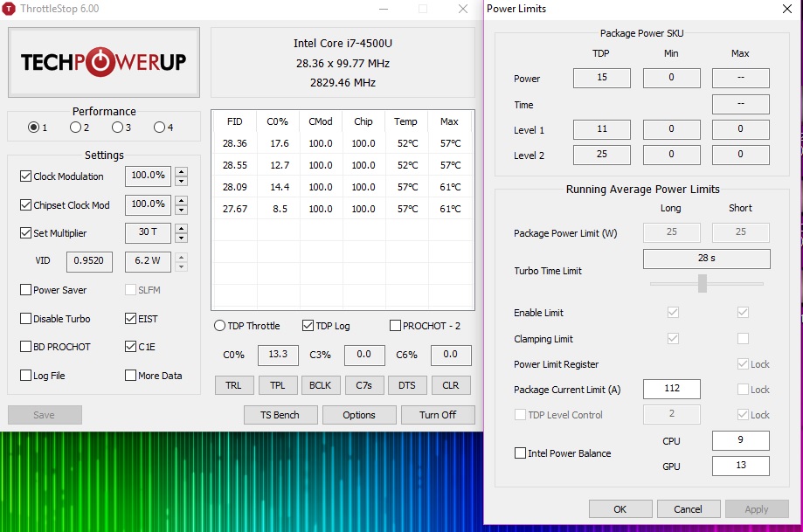Enable the More Data checkbox
Image resolution: width=803 pixels, height=532 pixels.
(x=130, y=376)
